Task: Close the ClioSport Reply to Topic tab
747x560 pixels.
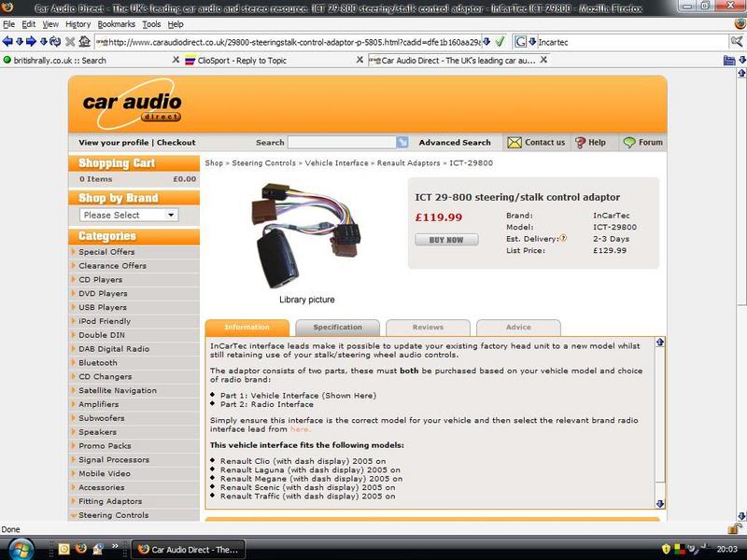Action: [x=359, y=60]
